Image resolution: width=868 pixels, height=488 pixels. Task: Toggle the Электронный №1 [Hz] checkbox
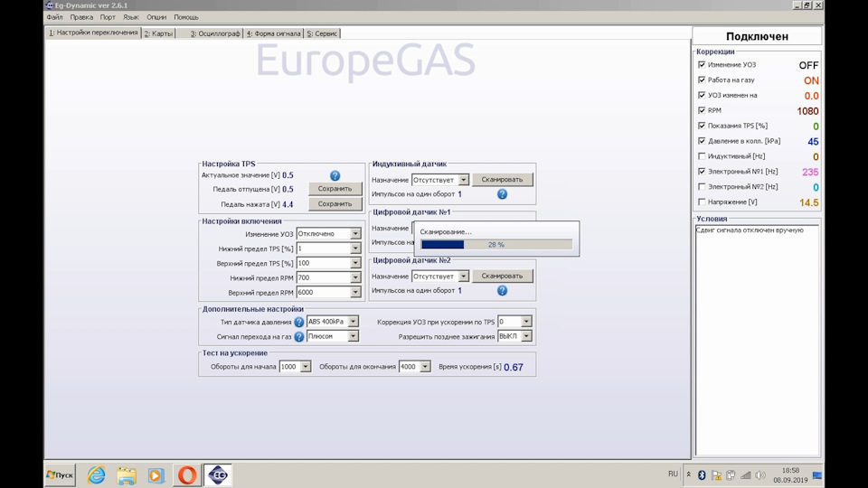[702, 172]
